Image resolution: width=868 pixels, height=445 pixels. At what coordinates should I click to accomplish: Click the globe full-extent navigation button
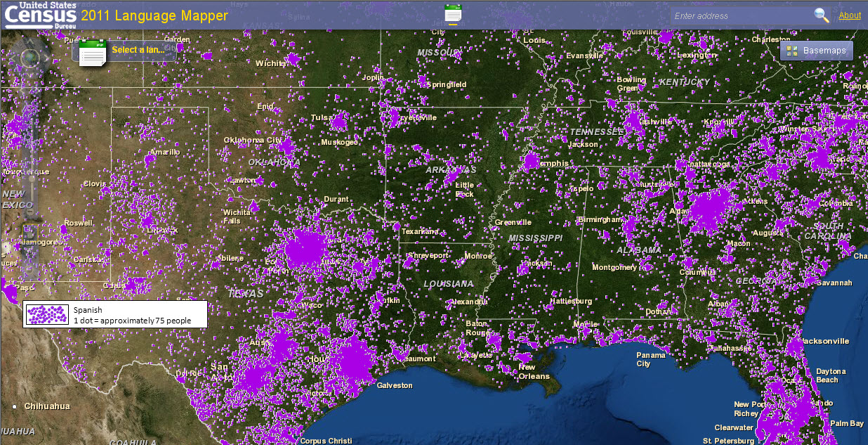[30, 58]
